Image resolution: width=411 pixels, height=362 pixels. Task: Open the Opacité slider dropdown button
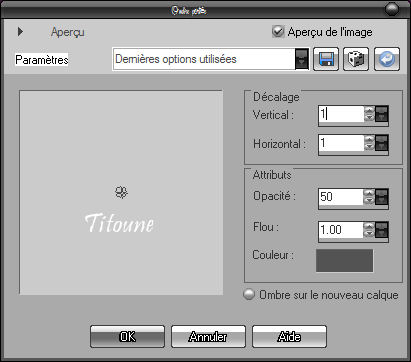[x=382, y=197]
